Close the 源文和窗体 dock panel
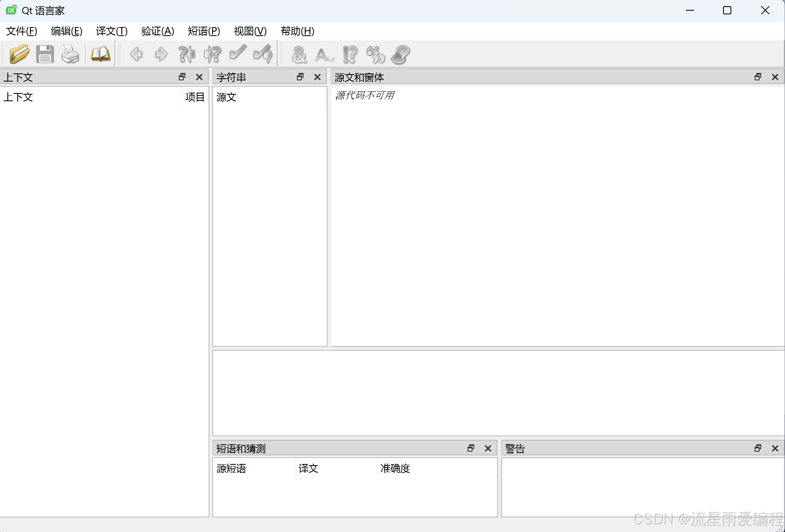 (x=775, y=77)
